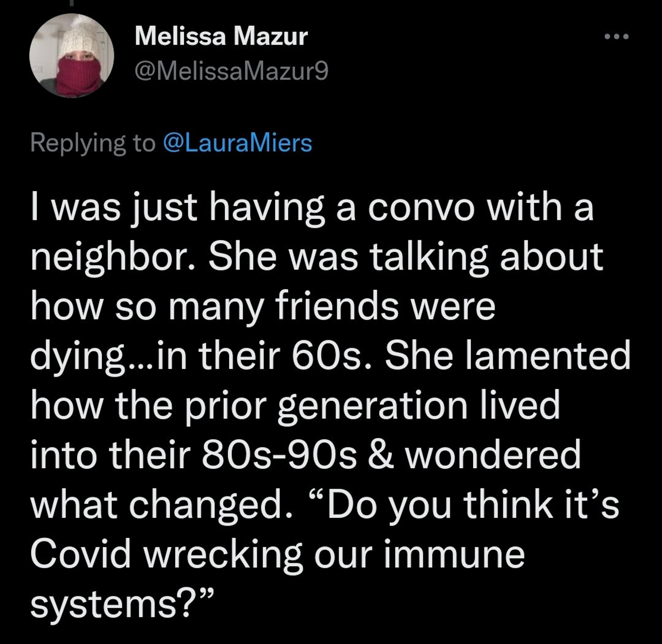662x644 pixels.
Task: Click the word "generation" in the tweet
Action: [372, 407]
